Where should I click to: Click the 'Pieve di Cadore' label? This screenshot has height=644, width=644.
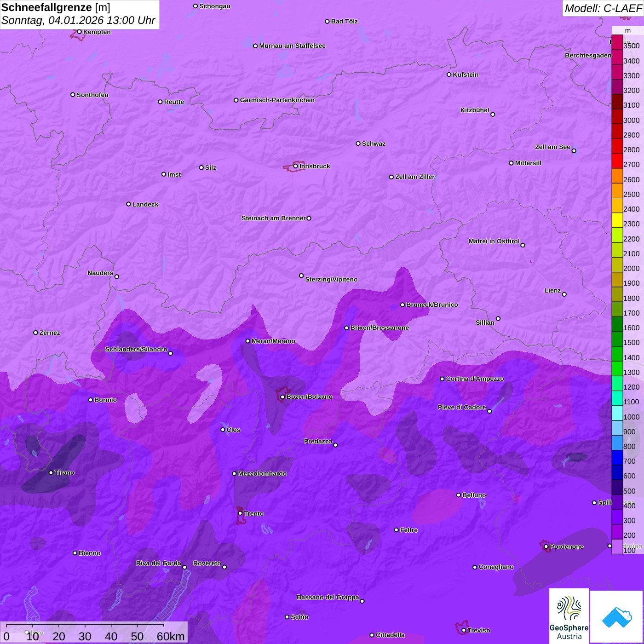tap(462, 407)
